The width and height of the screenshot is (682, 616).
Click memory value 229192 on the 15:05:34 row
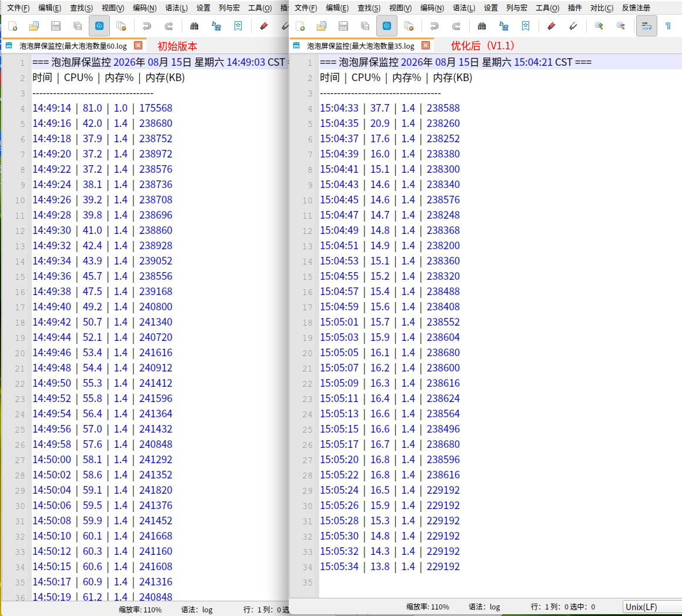(x=443, y=567)
